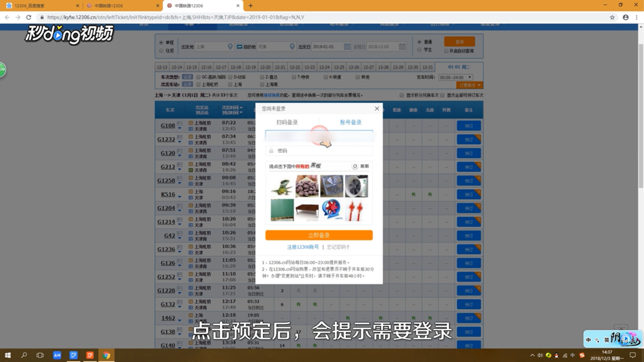Switch to 扫码登录 tab
This screenshot has width=644, height=362.
tap(287, 122)
